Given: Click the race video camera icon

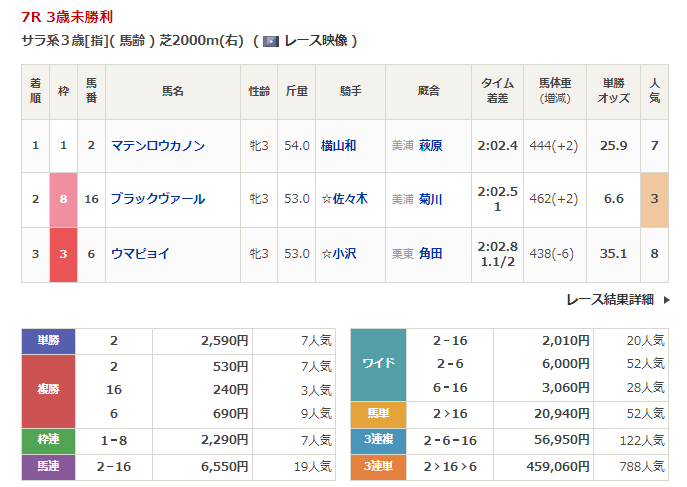Looking at the screenshot, I should (270, 41).
